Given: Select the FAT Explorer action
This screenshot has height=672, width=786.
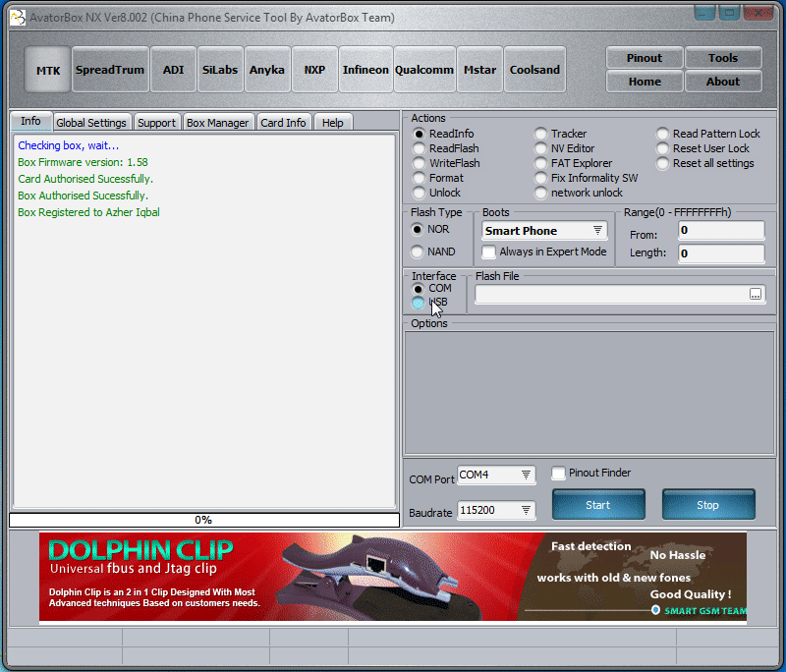Looking at the screenshot, I should tap(574, 163).
